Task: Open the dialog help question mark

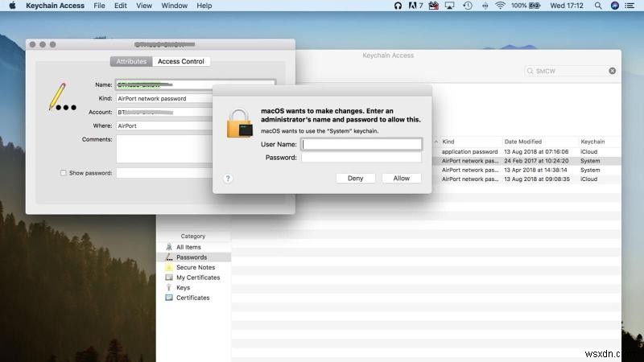Action: coord(228,178)
